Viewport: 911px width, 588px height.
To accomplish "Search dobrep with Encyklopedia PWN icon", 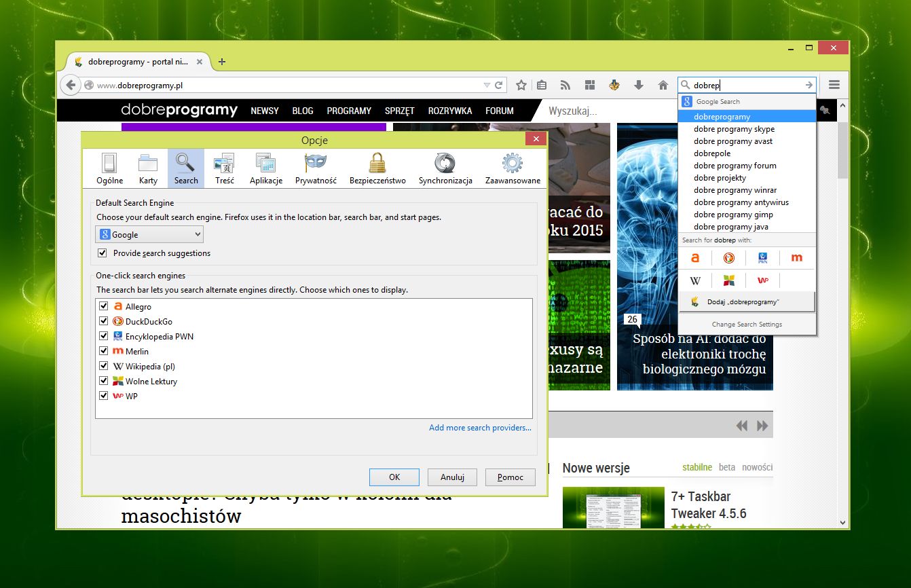I will [763, 258].
